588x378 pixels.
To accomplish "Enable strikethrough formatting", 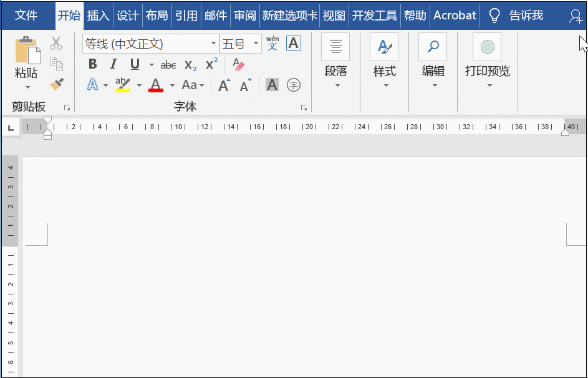I will click(x=168, y=64).
